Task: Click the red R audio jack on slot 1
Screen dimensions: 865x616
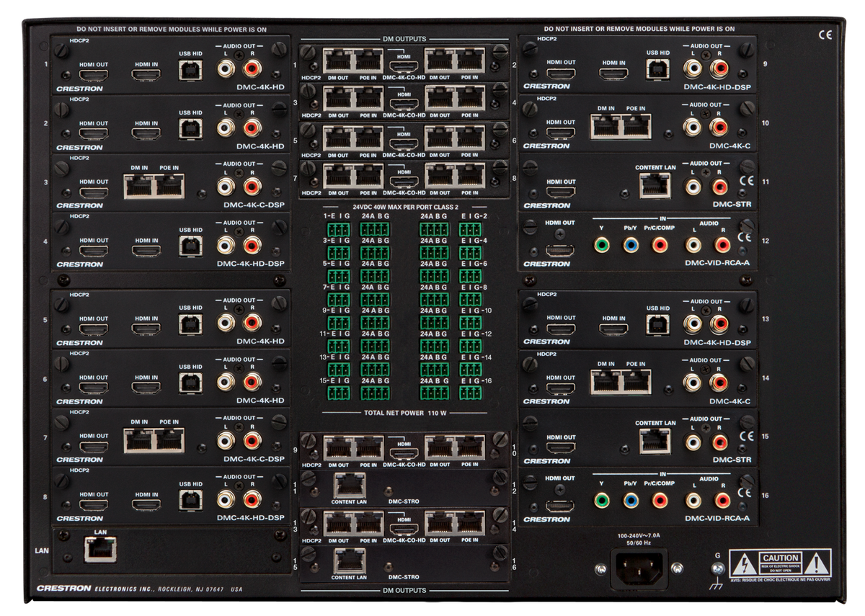Action: (x=252, y=69)
